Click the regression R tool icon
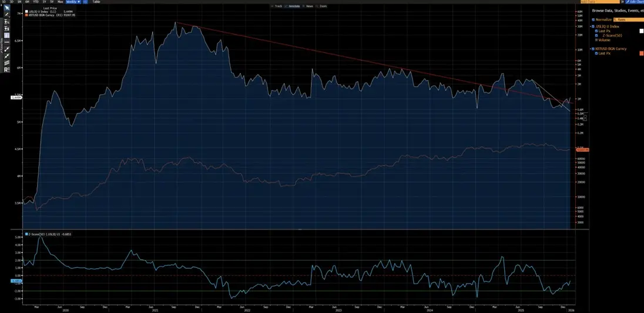Image resolution: width=644 pixels, height=313 pixels. pos(6,69)
